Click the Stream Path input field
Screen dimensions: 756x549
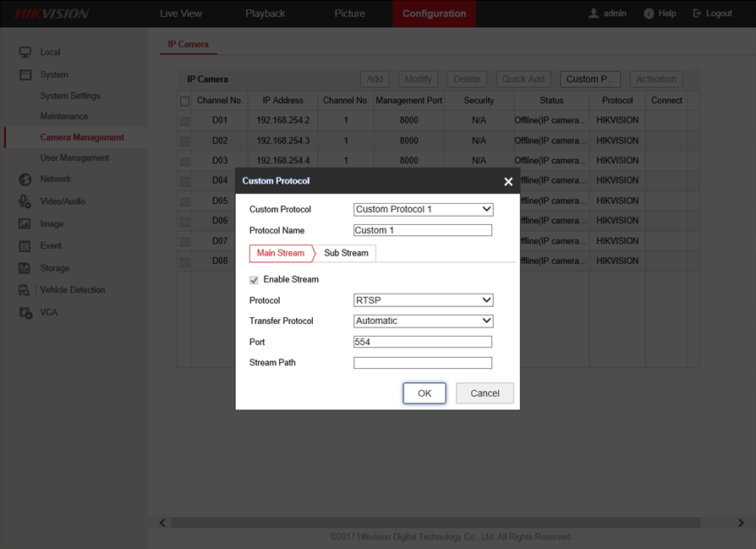point(423,363)
